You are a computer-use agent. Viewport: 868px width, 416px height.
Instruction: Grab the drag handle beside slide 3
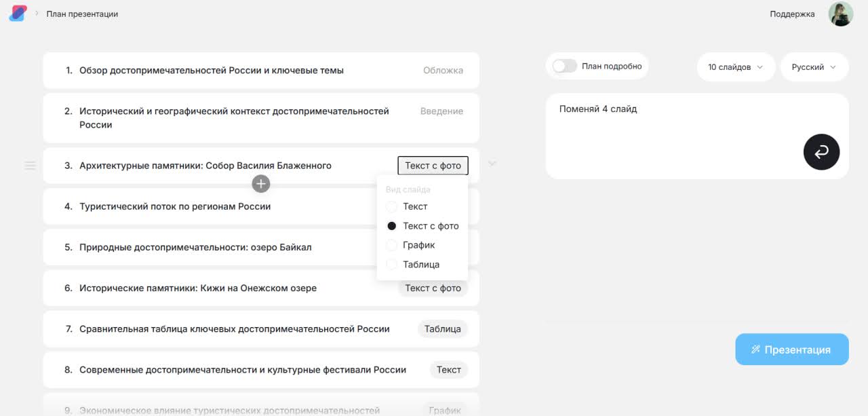click(31, 166)
